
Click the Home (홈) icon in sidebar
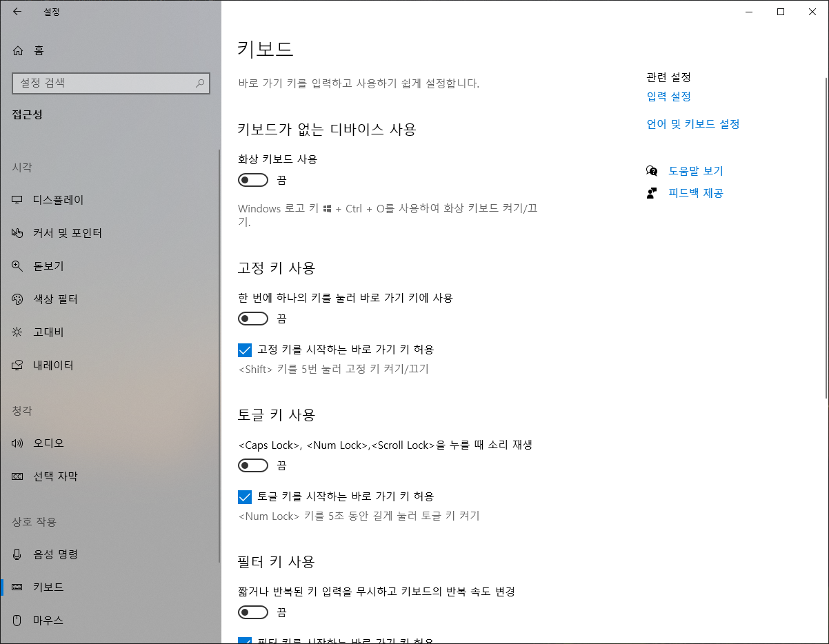[18, 50]
